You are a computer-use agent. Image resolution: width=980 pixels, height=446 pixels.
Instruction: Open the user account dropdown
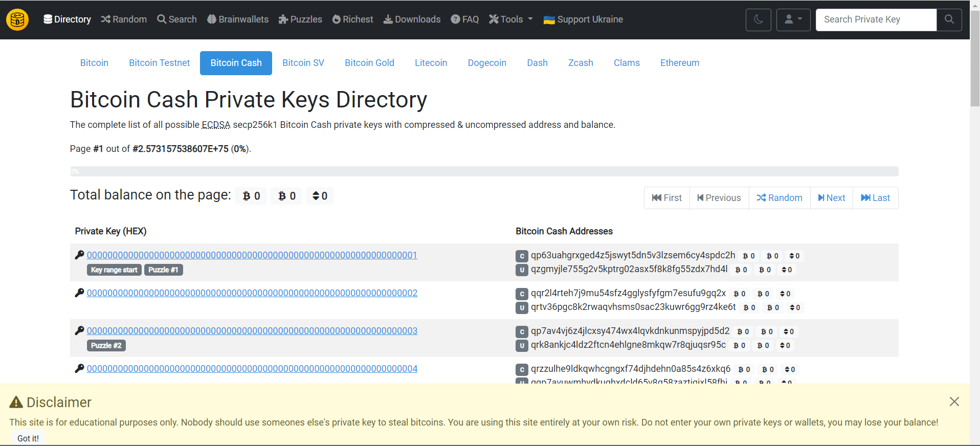pyautogui.click(x=793, y=20)
